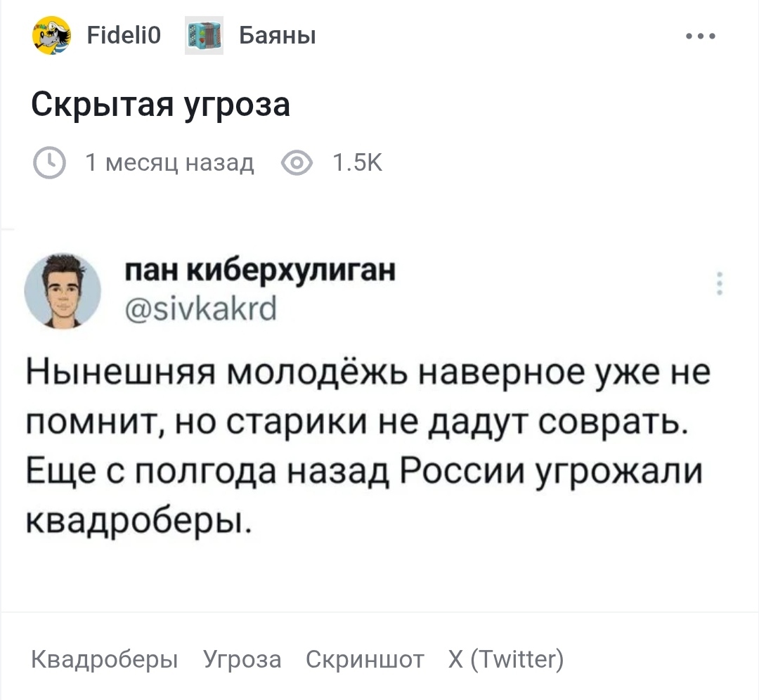This screenshot has width=759, height=700.
Task: Click the @sivkakrd handle
Action: (200, 307)
